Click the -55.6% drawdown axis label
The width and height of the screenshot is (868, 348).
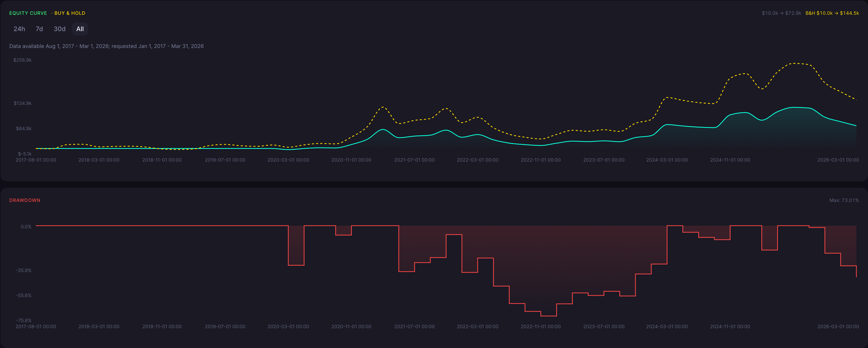click(x=24, y=295)
